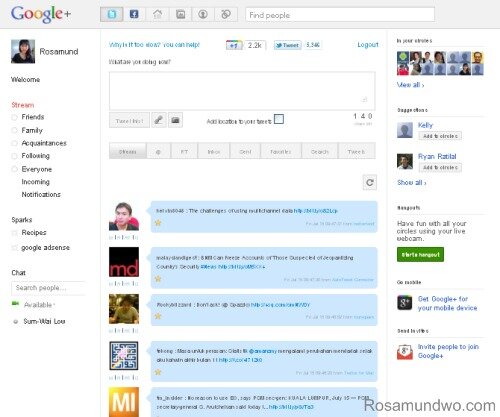Star the multichannel data tweet
Viewport: 500px width, 417px height.
pyautogui.click(x=158, y=223)
